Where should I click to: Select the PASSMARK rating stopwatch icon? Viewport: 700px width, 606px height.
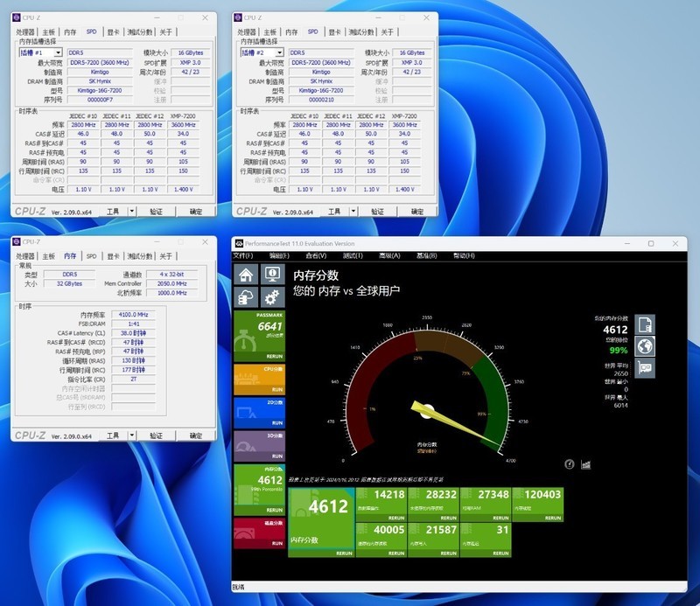click(x=246, y=339)
